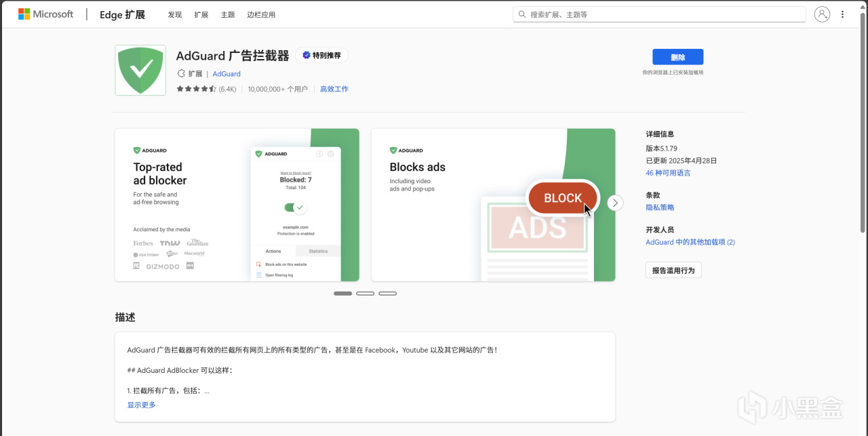The width and height of the screenshot is (868, 436).
Task: Click the AdGuard green shield logo
Action: click(x=140, y=70)
